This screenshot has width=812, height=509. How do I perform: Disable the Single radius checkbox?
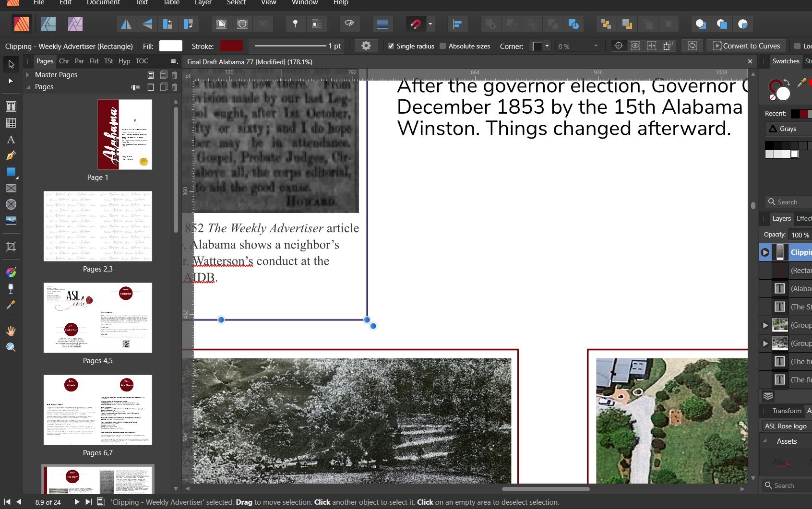click(x=391, y=46)
